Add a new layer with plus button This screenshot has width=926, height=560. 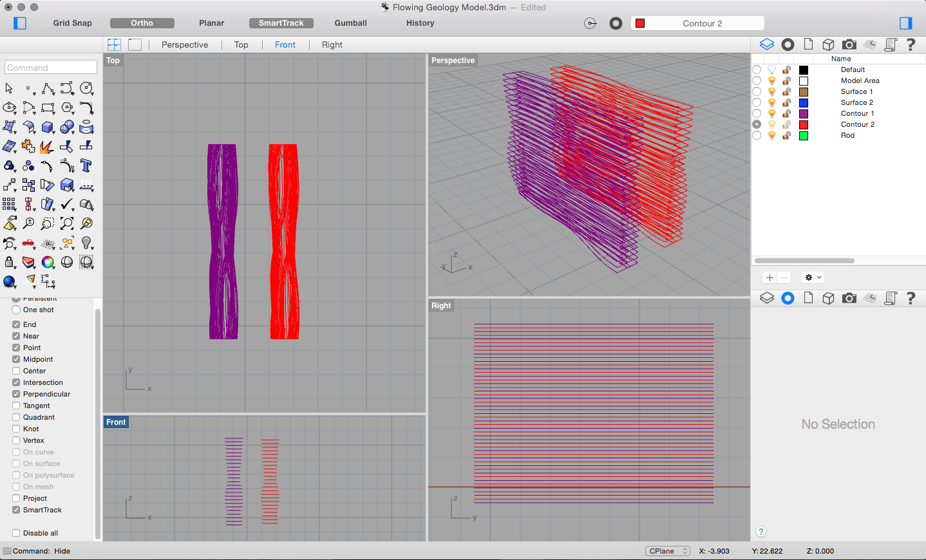(x=770, y=277)
